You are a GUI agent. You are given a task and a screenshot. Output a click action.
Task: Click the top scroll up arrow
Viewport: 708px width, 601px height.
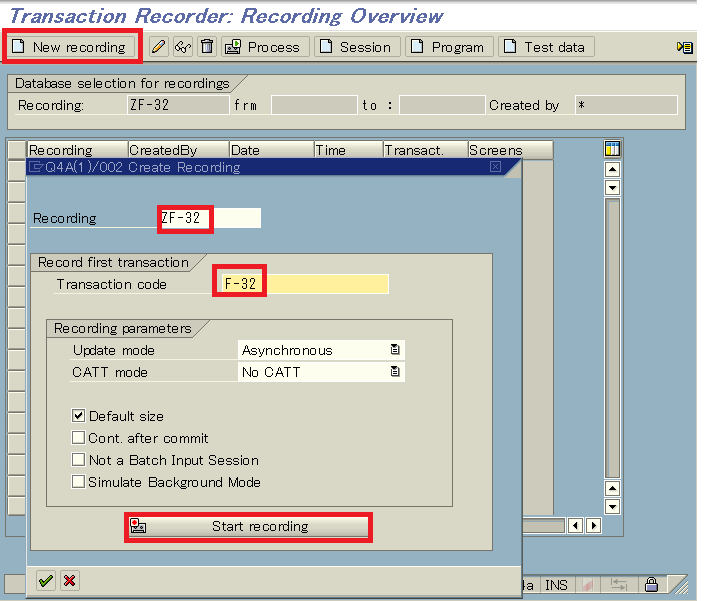pyautogui.click(x=612, y=170)
